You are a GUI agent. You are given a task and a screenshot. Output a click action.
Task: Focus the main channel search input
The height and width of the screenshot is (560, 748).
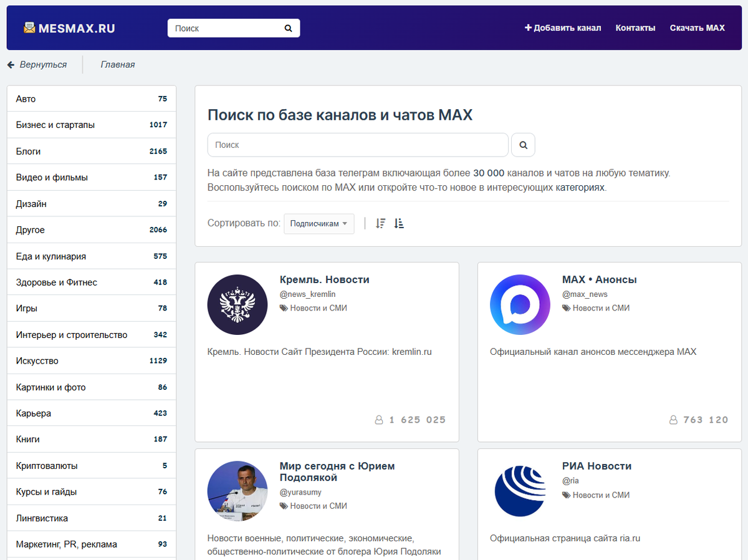click(358, 145)
